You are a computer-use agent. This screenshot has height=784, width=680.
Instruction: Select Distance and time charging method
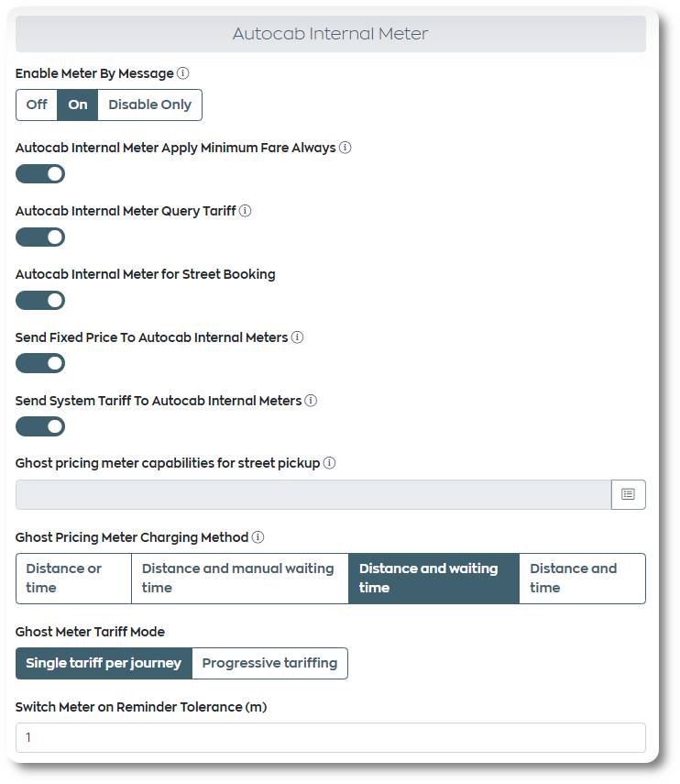[582, 578]
